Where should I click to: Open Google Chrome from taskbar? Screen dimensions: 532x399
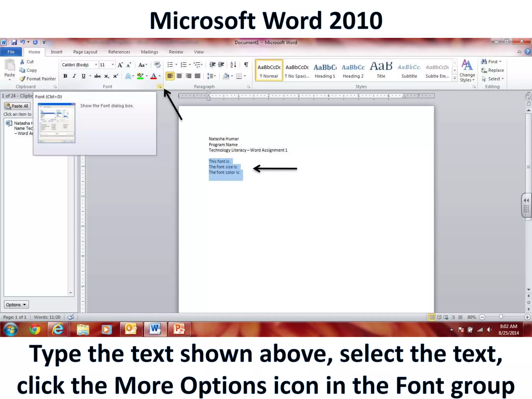[35, 329]
